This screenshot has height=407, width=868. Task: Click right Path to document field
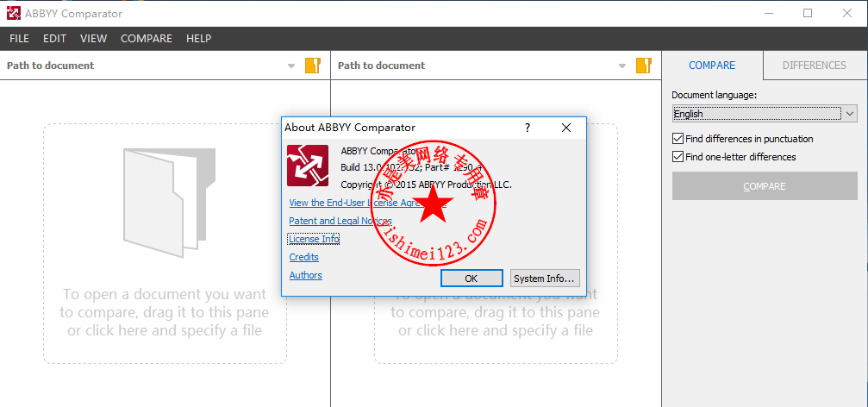click(x=476, y=66)
